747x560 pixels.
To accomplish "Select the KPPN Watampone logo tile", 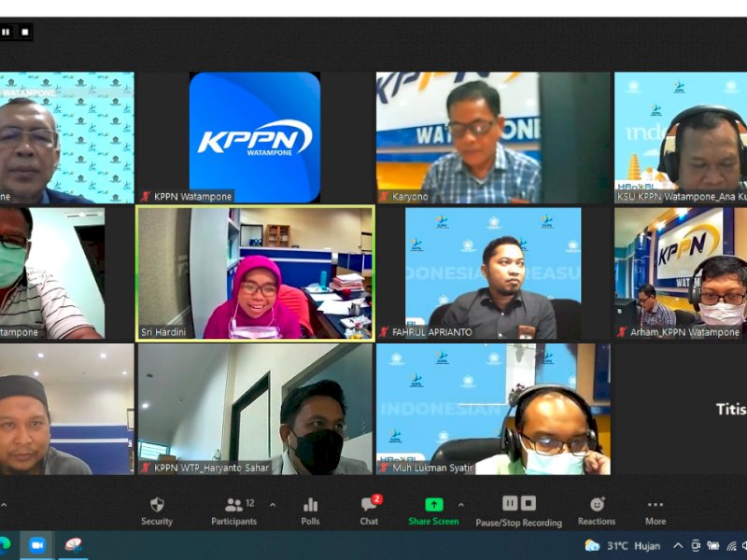I will (x=255, y=137).
